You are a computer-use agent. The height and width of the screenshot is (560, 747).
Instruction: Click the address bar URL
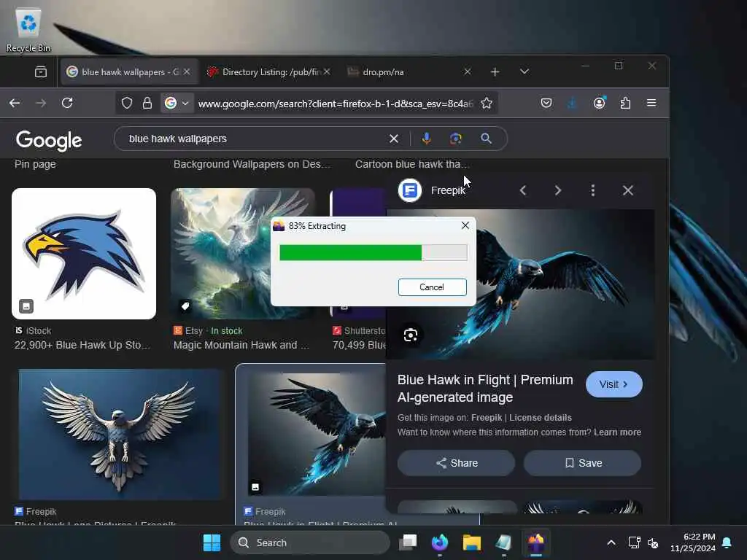tap(336, 104)
